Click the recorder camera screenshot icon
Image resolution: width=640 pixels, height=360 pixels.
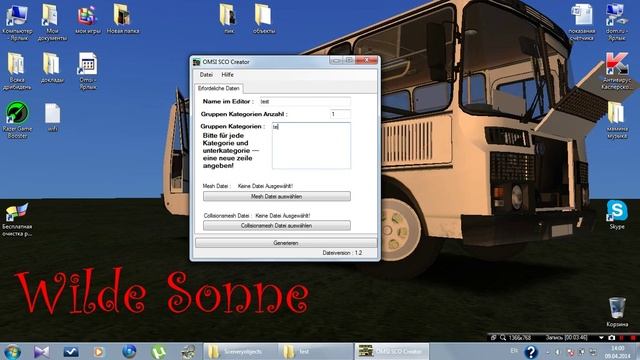(x=611, y=338)
